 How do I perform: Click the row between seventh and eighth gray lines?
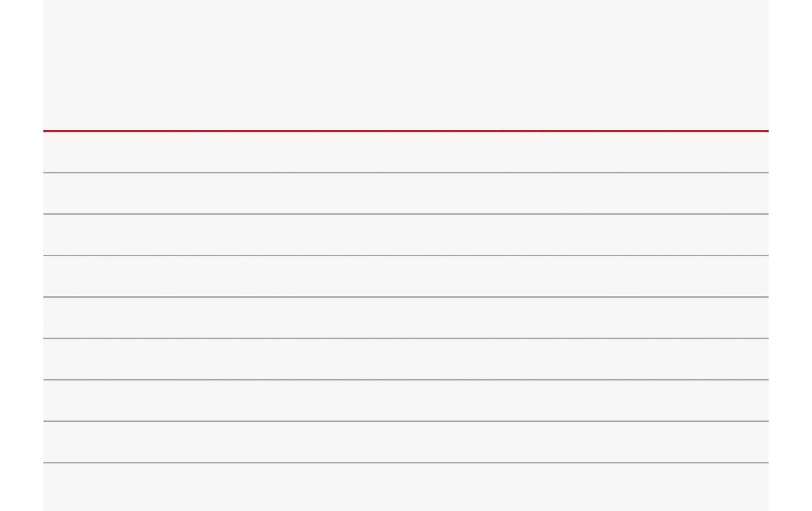[x=405, y=442]
